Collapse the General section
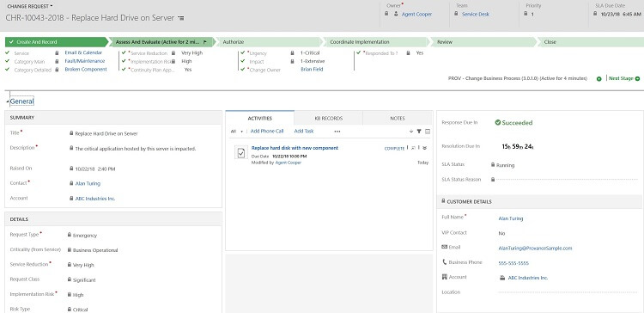Viewport: 644px width, 313px height. 9,101
